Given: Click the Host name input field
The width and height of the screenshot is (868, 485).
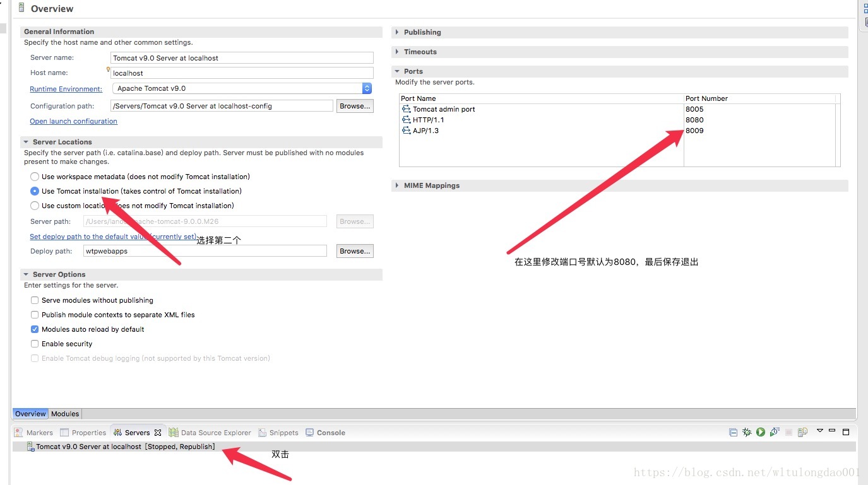Looking at the screenshot, I should click(242, 73).
